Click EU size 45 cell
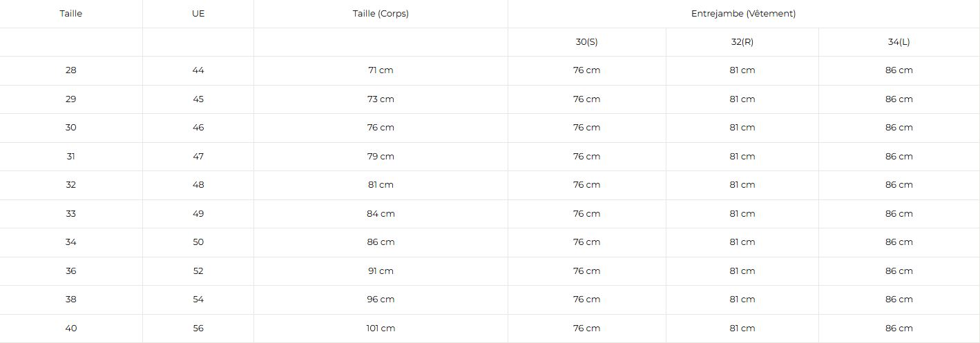This screenshot has width=980, height=343. [198, 99]
